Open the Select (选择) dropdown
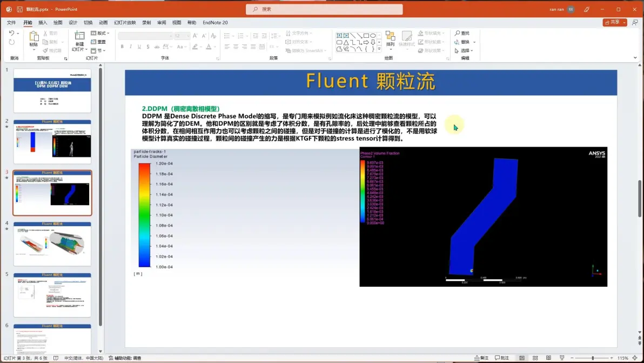This screenshot has height=363, width=644. click(x=464, y=50)
